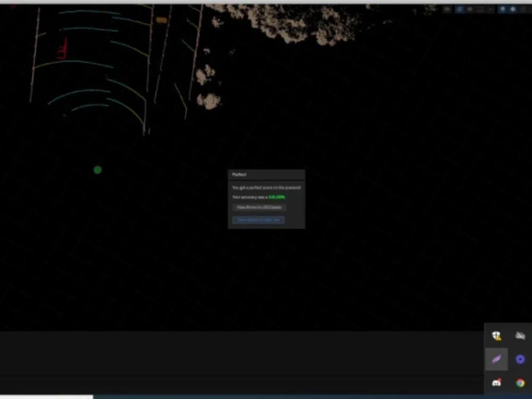Screen dimensions: 532x399
Task: Toggle the muted notifications icon in the dock
Action: click(x=520, y=335)
